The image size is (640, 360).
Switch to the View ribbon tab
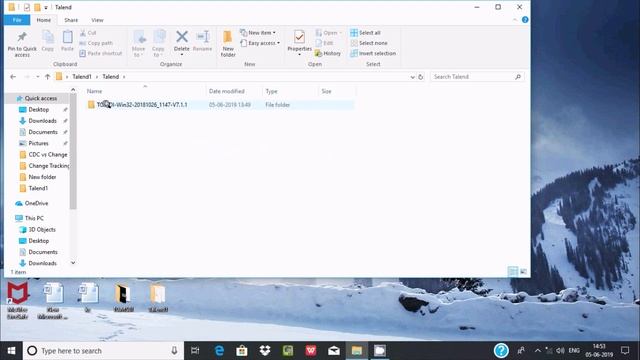pos(97,20)
